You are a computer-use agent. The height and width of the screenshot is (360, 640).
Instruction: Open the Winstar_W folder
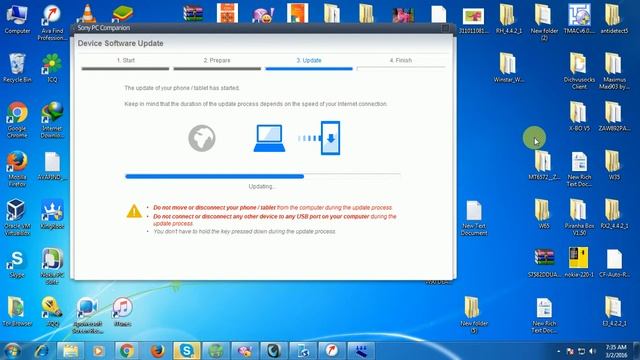[509, 68]
